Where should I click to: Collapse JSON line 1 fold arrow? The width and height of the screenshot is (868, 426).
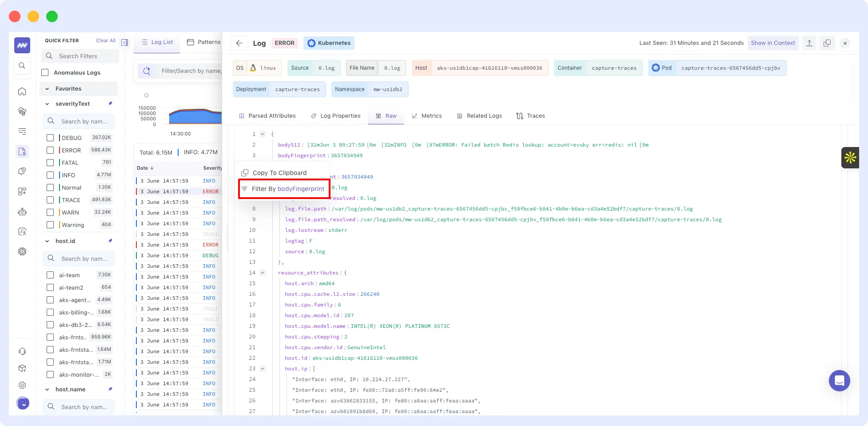click(263, 134)
